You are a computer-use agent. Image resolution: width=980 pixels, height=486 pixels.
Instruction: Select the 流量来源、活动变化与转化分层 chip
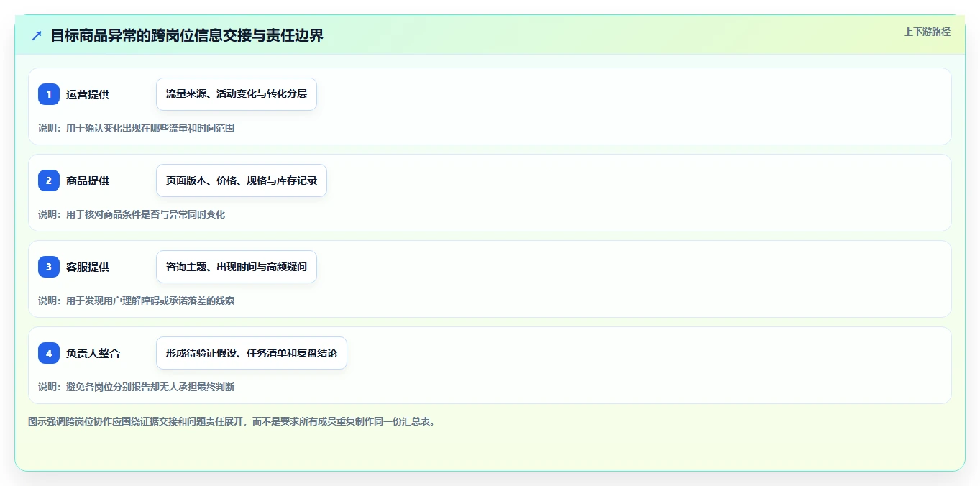(x=237, y=94)
